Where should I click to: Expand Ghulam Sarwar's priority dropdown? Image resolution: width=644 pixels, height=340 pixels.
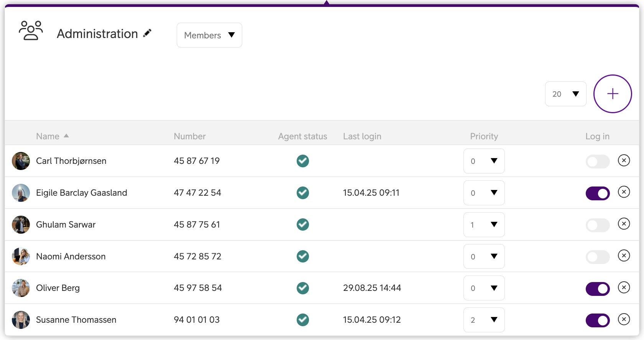484,225
